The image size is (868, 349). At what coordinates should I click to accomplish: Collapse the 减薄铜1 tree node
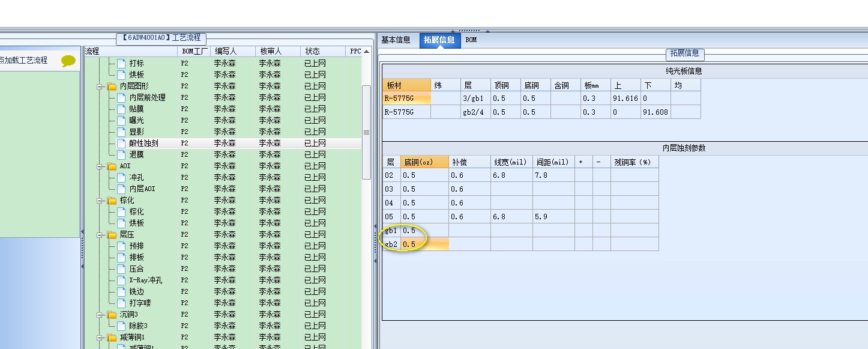point(100,338)
